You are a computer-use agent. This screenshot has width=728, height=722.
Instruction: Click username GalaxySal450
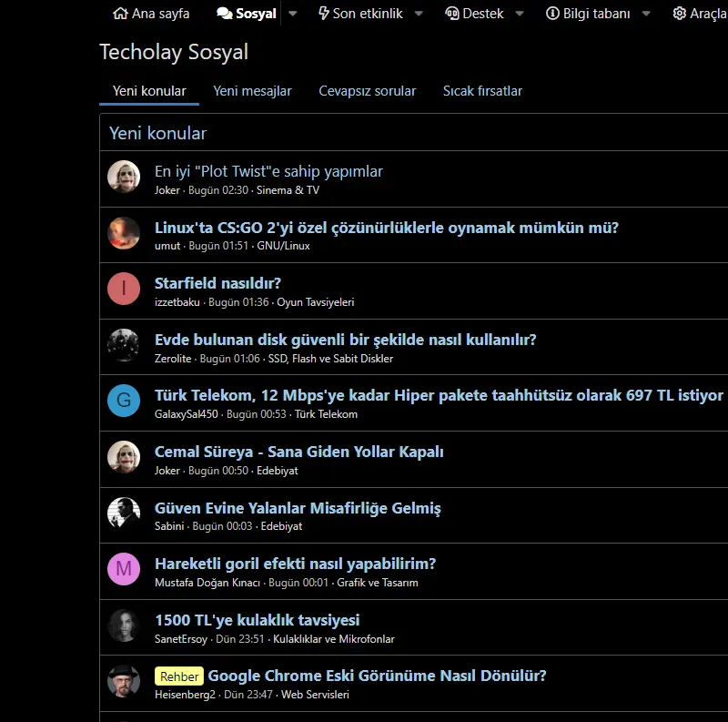187,414
